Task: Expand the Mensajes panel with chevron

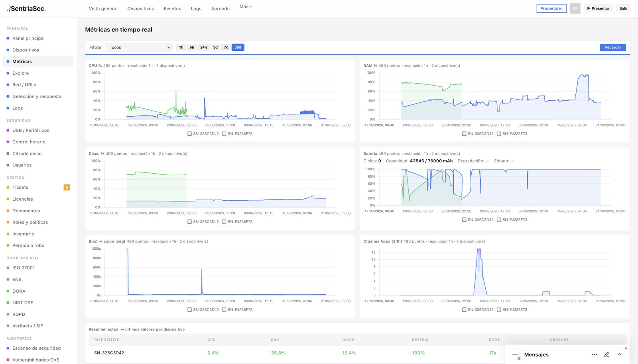Action: (619, 354)
